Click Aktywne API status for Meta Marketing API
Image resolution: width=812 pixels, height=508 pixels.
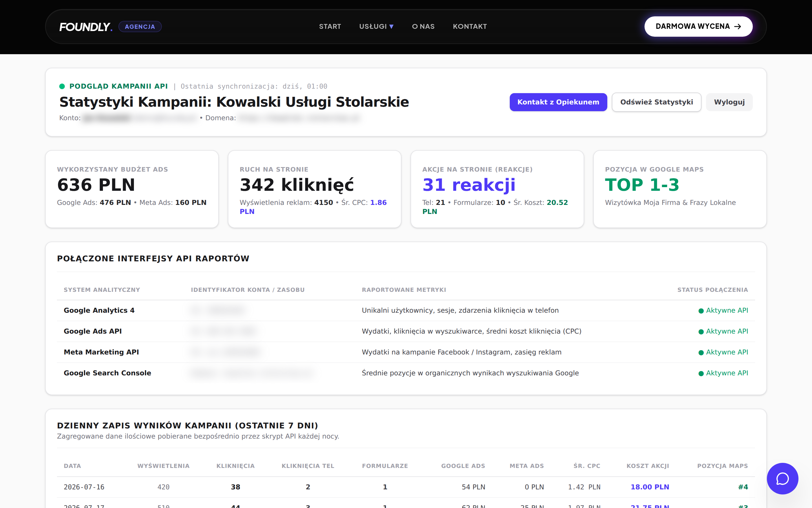coord(723,352)
